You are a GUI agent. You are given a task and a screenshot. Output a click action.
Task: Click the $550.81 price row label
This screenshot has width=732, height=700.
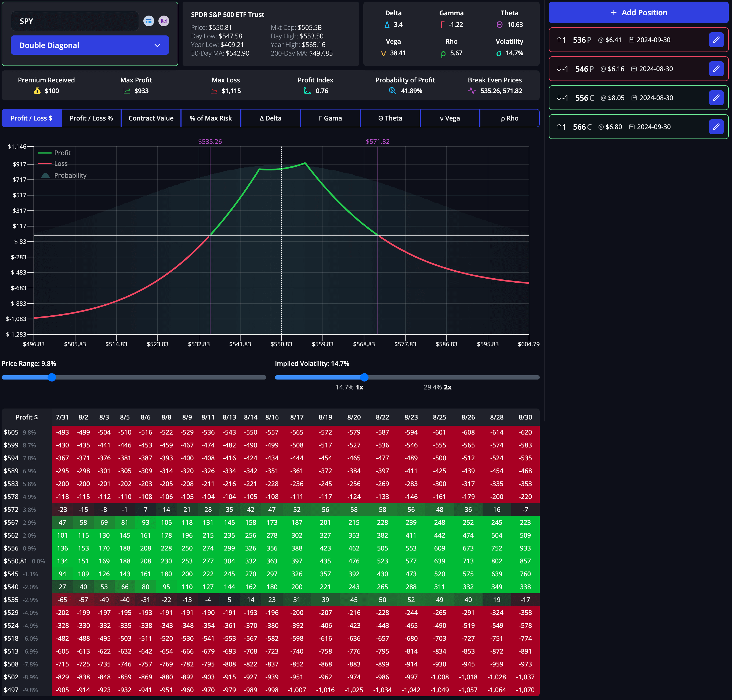pyautogui.click(x=15, y=561)
